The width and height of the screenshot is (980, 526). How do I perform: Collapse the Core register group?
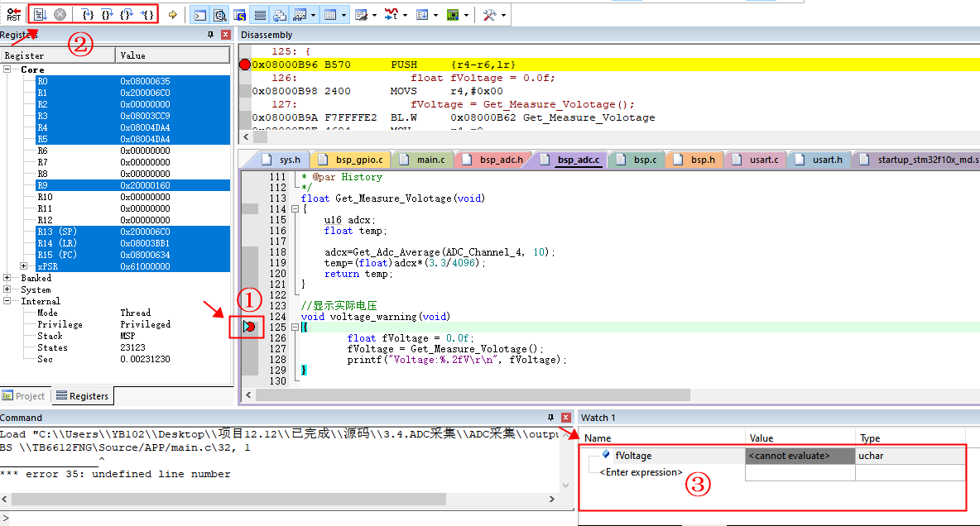coord(7,69)
